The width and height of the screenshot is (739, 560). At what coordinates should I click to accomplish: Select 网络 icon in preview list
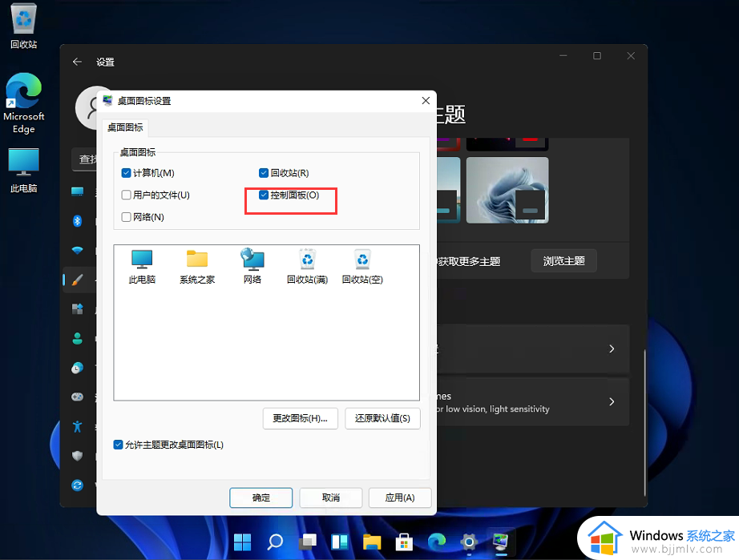[252, 267]
